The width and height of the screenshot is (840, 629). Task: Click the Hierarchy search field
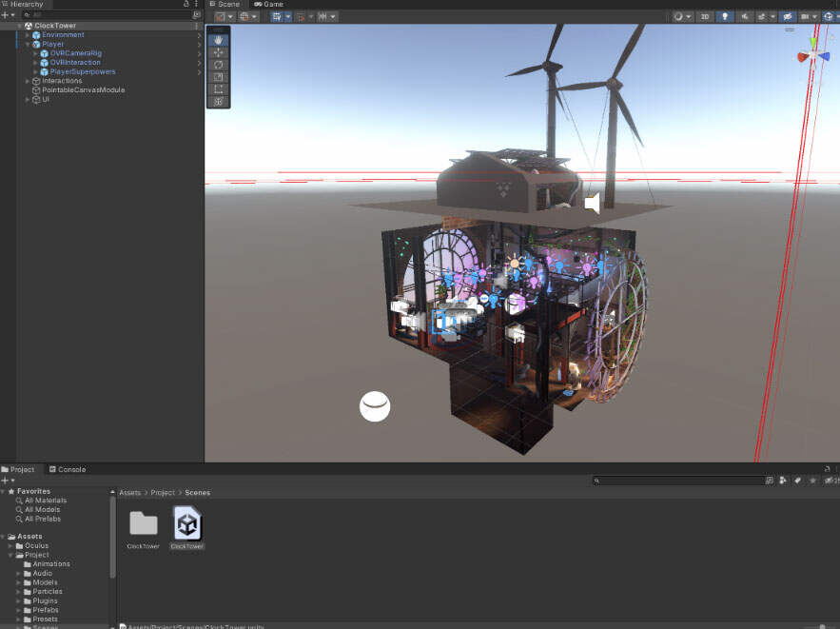click(x=105, y=15)
